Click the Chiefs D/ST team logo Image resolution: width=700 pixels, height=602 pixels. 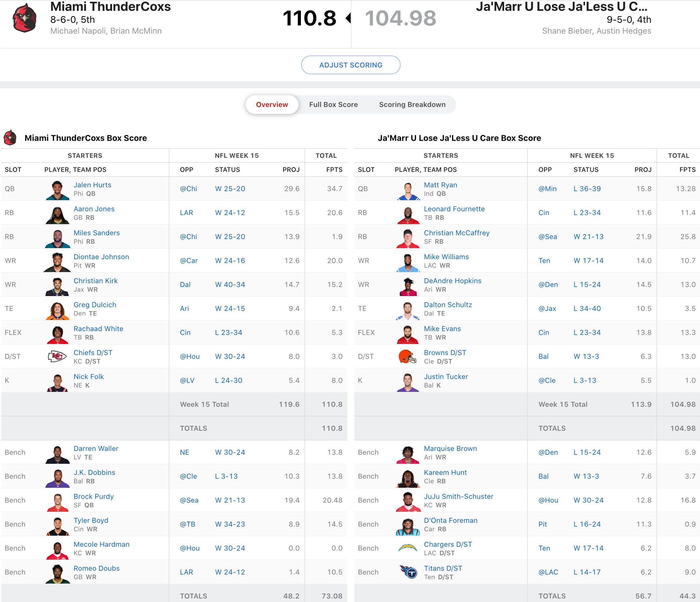(x=57, y=357)
